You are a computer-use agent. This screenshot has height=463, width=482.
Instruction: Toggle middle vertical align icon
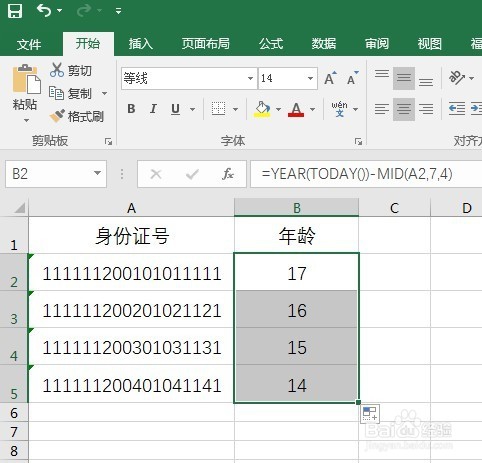coord(404,78)
